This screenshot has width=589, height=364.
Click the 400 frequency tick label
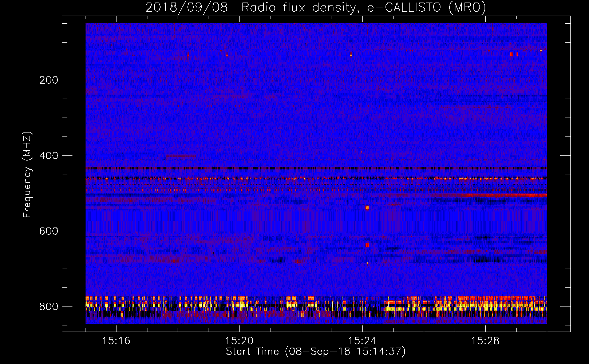coord(49,156)
